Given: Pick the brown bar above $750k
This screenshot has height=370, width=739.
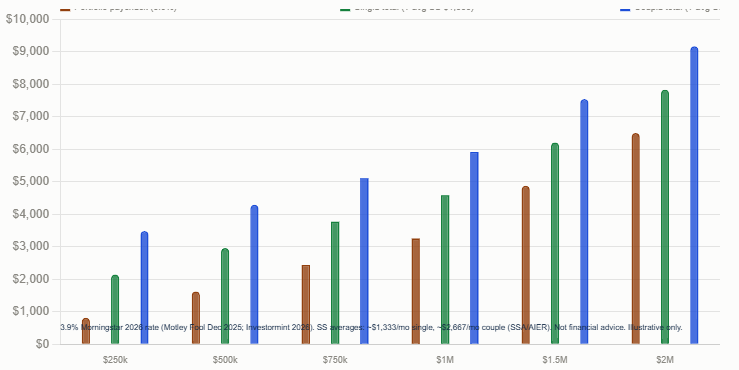Looking at the screenshot, I should tap(306, 304).
